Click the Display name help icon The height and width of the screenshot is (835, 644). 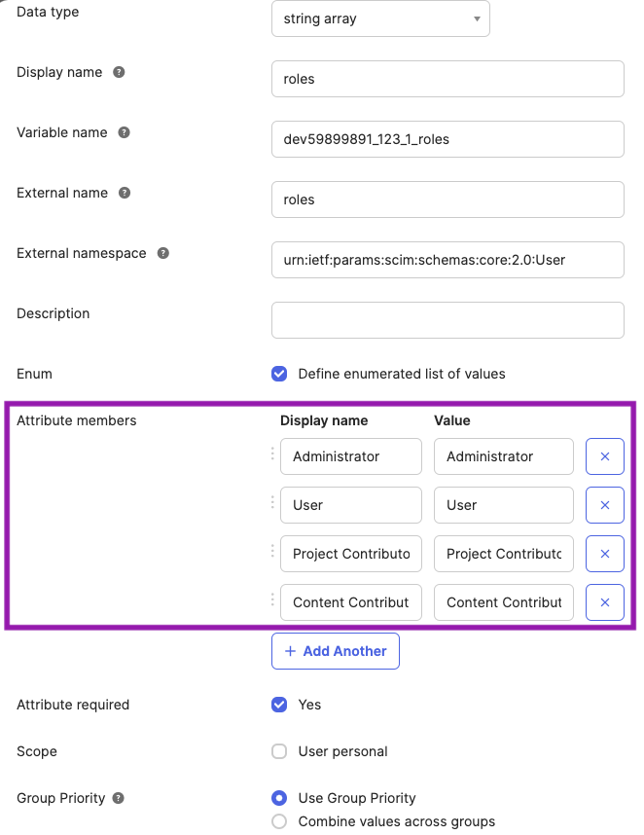[x=119, y=72]
